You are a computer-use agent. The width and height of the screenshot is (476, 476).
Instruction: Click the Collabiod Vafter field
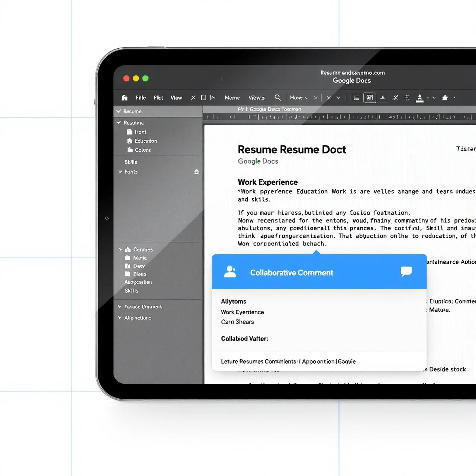click(x=244, y=338)
